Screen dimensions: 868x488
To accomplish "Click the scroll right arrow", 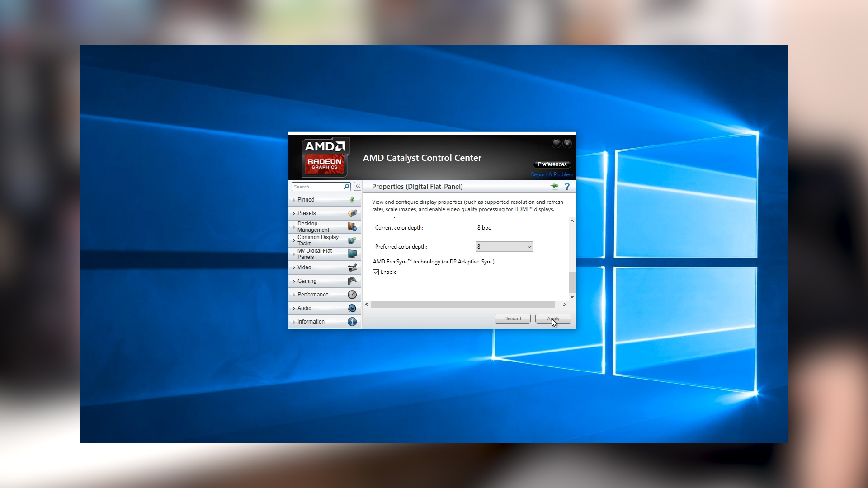I will pos(564,305).
